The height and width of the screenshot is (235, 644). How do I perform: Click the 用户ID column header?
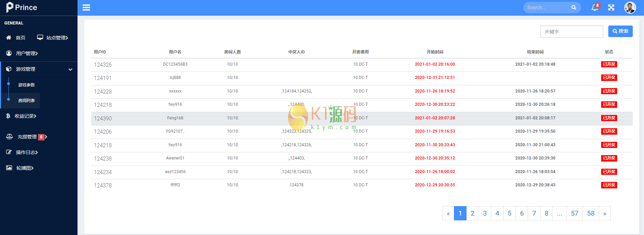100,52
